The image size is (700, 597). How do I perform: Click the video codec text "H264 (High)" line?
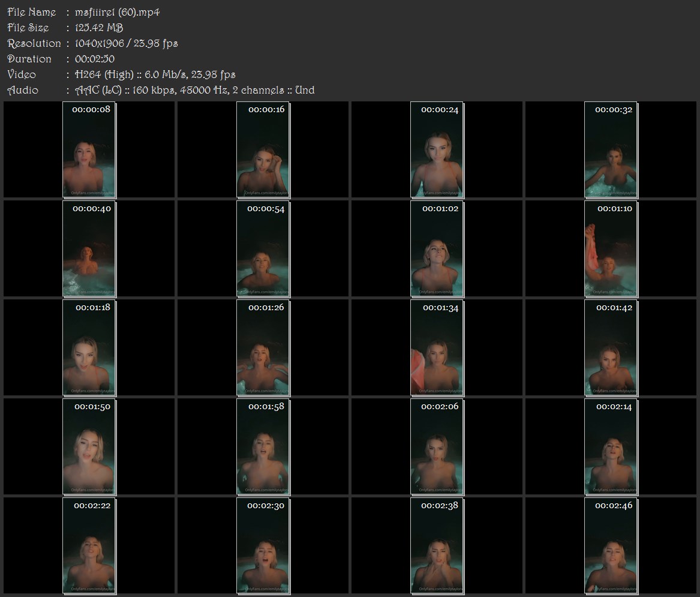tap(155, 74)
